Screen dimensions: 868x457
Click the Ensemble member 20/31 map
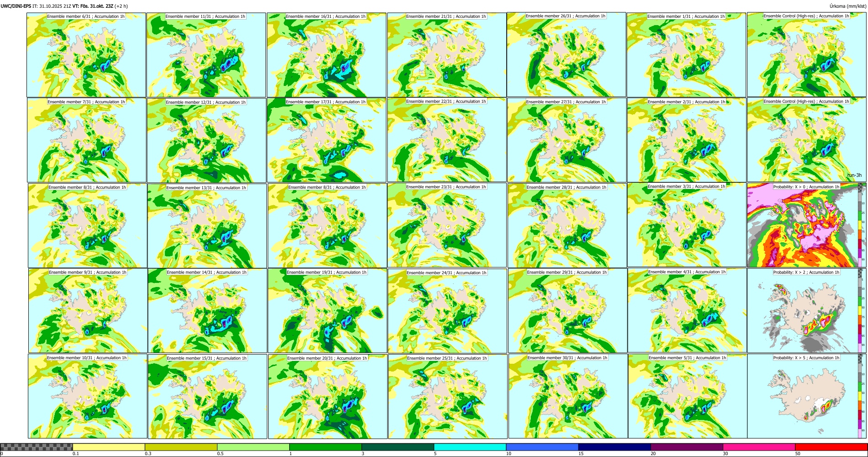pos(328,396)
